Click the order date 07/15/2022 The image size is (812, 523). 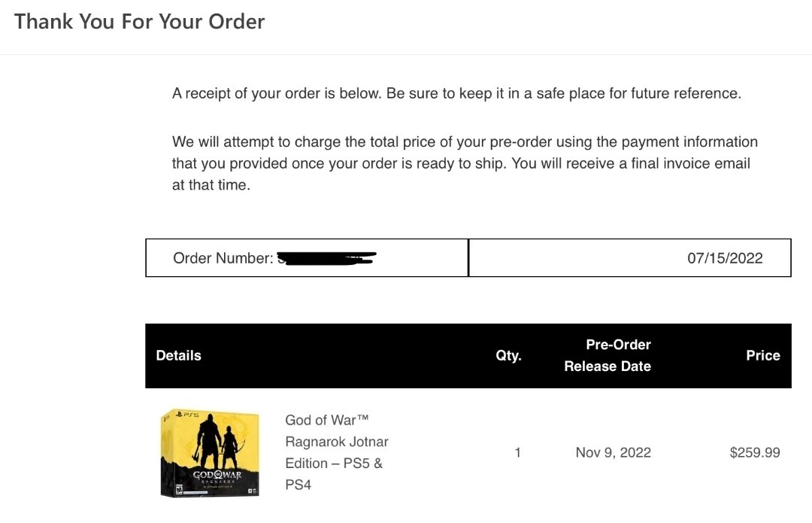(725, 258)
